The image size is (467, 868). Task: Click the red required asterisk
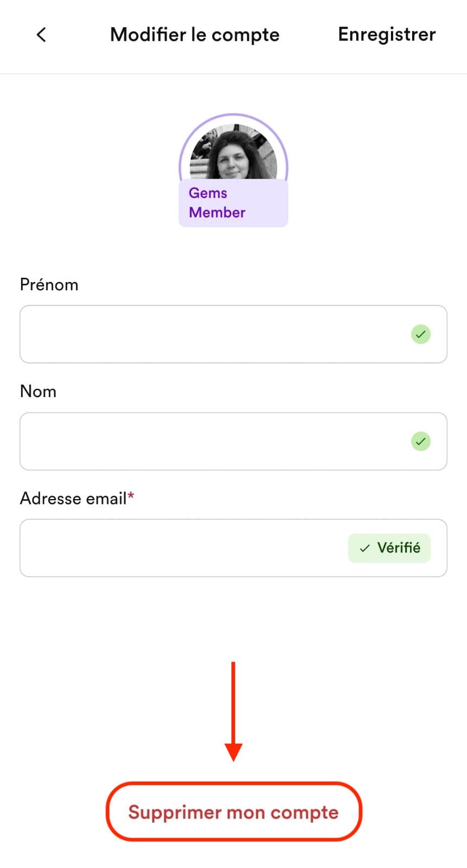(x=131, y=495)
